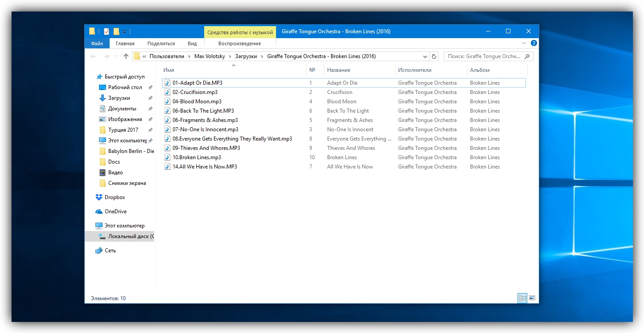The width and height of the screenshot is (644, 333).
Task: Open the Help question mark icon
Action: [534, 43]
